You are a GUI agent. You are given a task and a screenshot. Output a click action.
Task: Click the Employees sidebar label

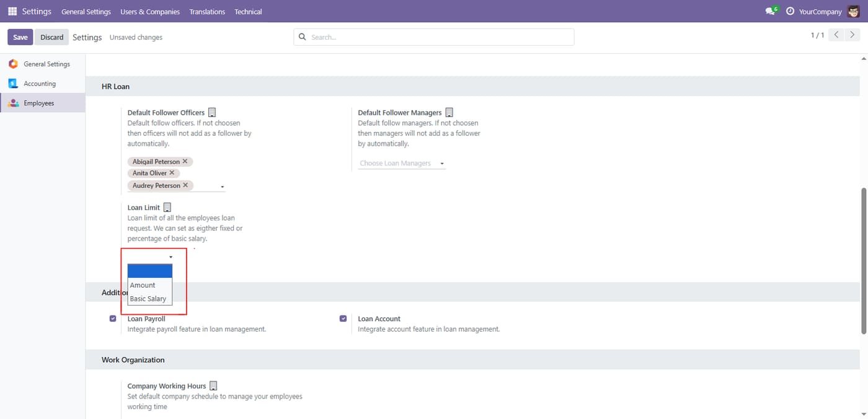39,104
